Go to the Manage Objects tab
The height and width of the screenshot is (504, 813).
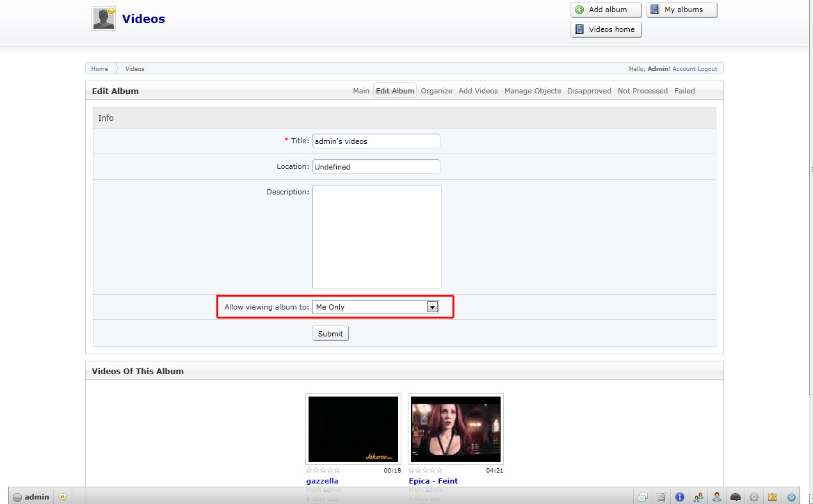pyautogui.click(x=532, y=91)
